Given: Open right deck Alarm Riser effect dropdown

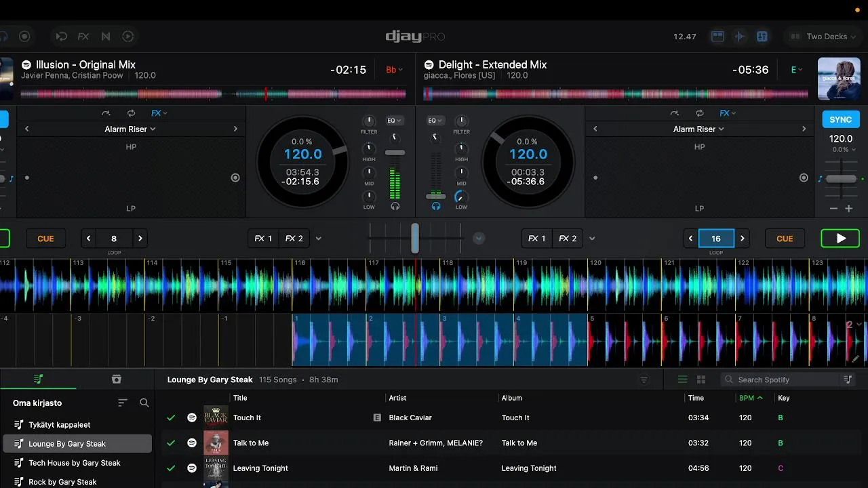Looking at the screenshot, I should pos(698,129).
